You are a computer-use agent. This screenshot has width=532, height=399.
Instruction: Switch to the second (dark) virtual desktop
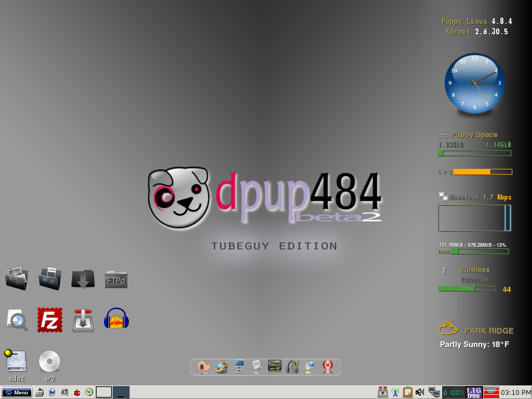click(x=121, y=392)
